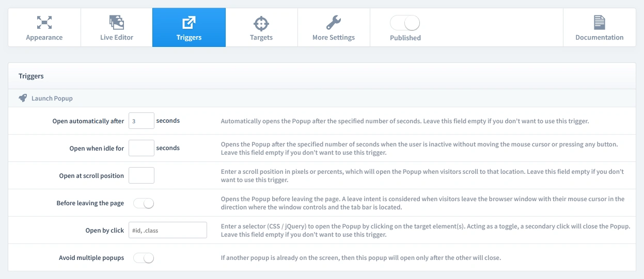Click the rocket icon beside Launch Popup

click(x=23, y=98)
